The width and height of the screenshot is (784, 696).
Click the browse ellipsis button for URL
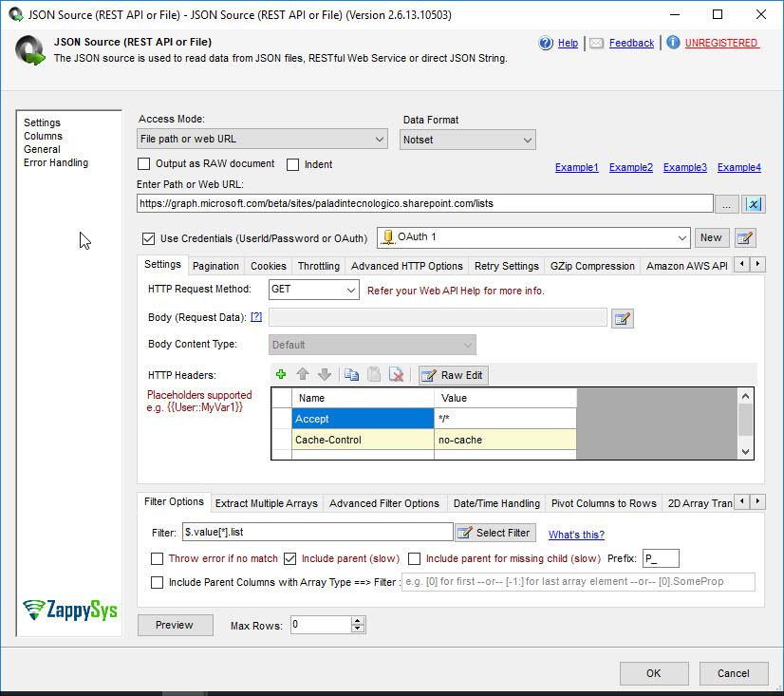coord(726,204)
